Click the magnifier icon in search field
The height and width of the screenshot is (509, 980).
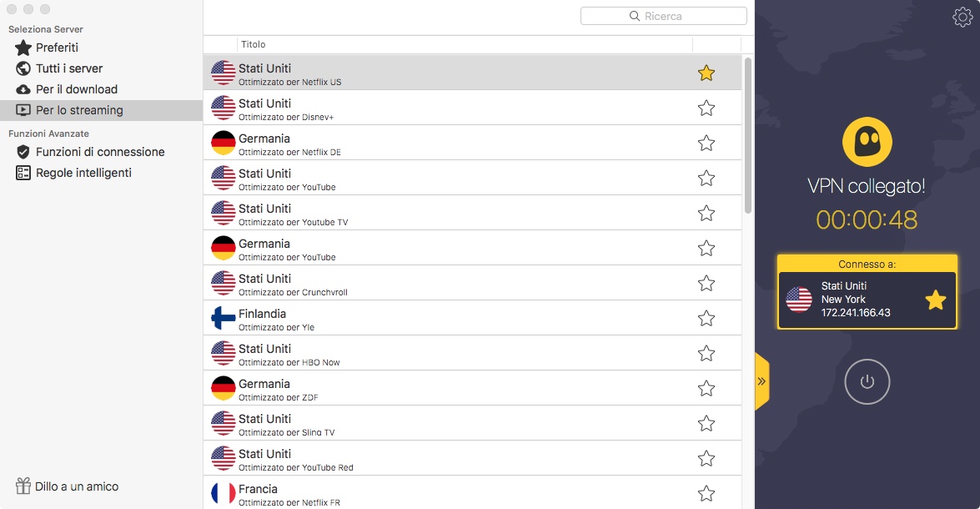(635, 16)
